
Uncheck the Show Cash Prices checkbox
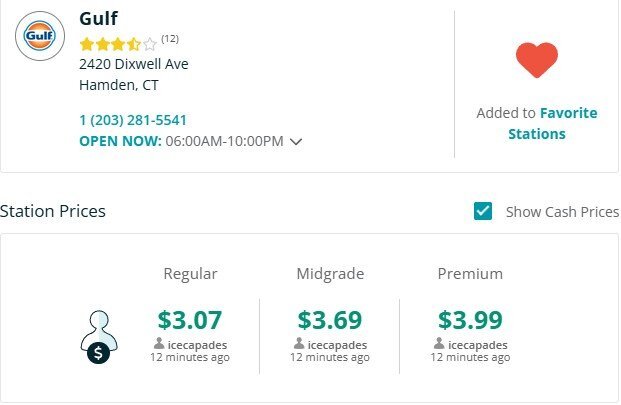point(483,211)
